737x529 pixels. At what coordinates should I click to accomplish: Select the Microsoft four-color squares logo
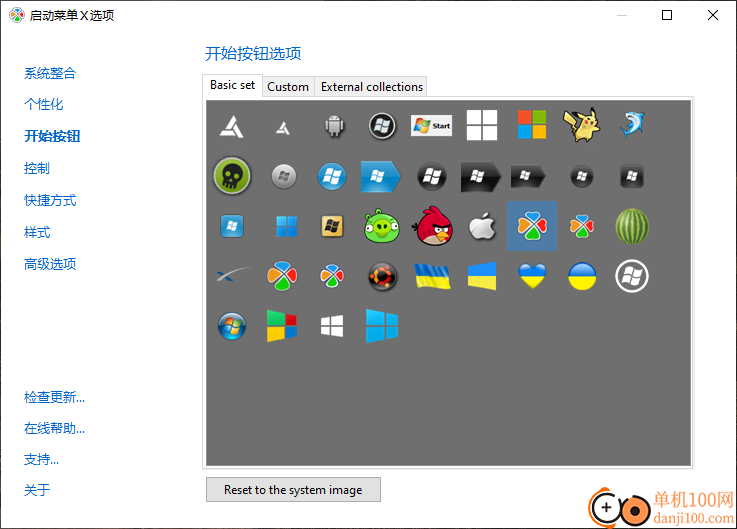click(532, 125)
